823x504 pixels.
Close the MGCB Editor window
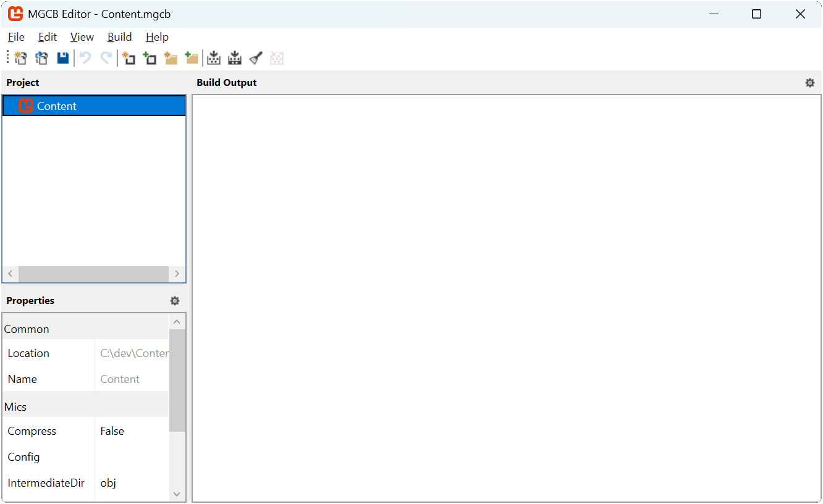(x=800, y=14)
